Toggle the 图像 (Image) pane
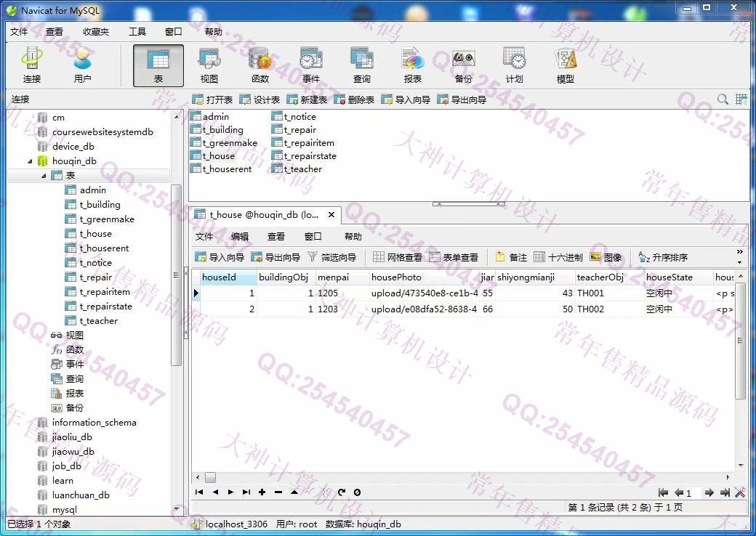The image size is (756, 536). [x=606, y=257]
